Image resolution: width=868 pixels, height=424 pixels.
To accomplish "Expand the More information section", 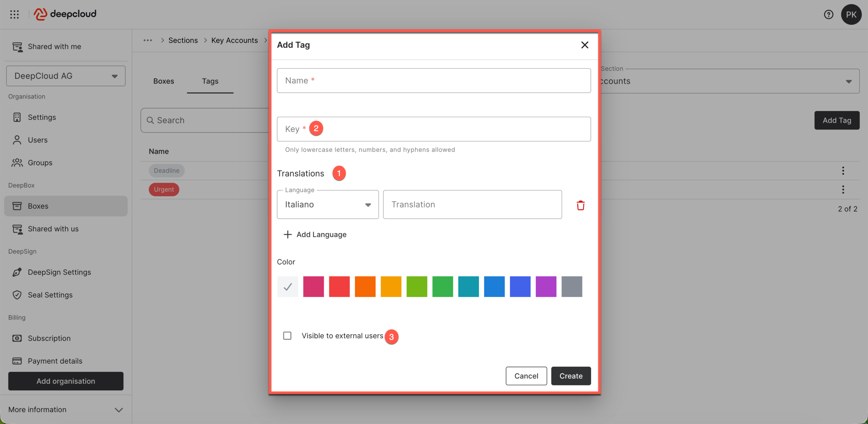I will click(66, 409).
